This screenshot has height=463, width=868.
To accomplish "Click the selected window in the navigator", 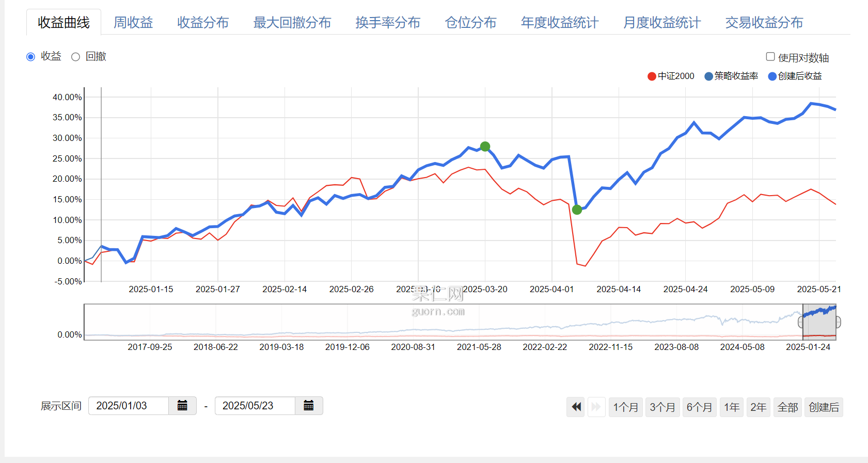I will click(x=819, y=322).
